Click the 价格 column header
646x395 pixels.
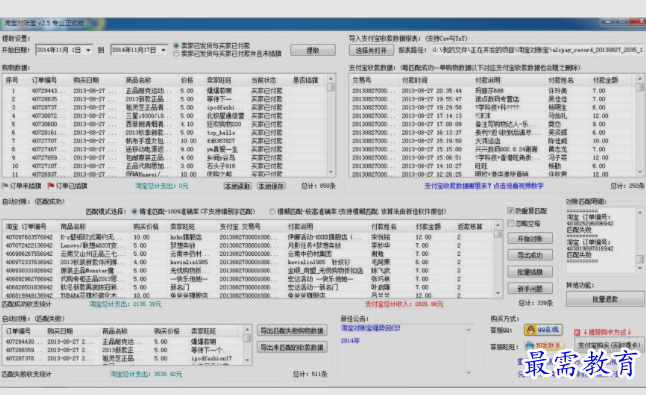pyautogui.click(x=187, y=80)
